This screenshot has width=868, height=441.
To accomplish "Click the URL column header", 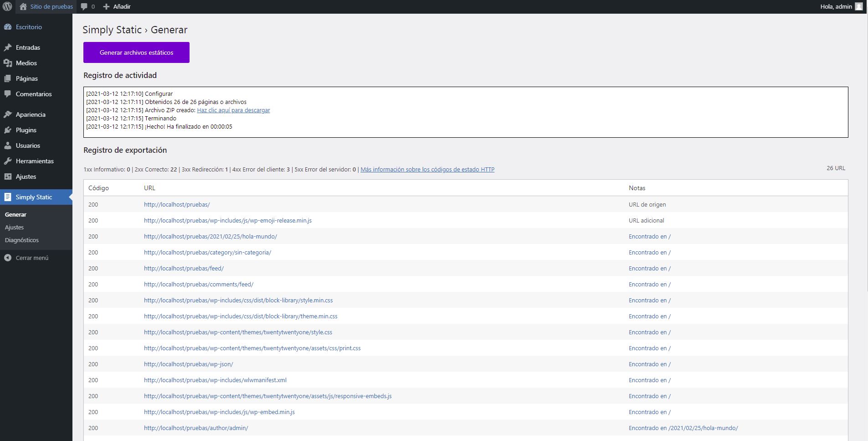I will click(149, 188).
